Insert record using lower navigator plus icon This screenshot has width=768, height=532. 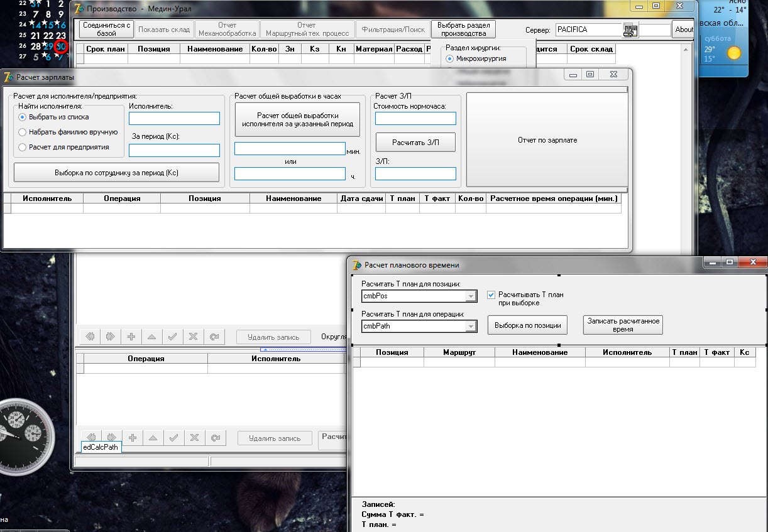[x=132, y=438]
